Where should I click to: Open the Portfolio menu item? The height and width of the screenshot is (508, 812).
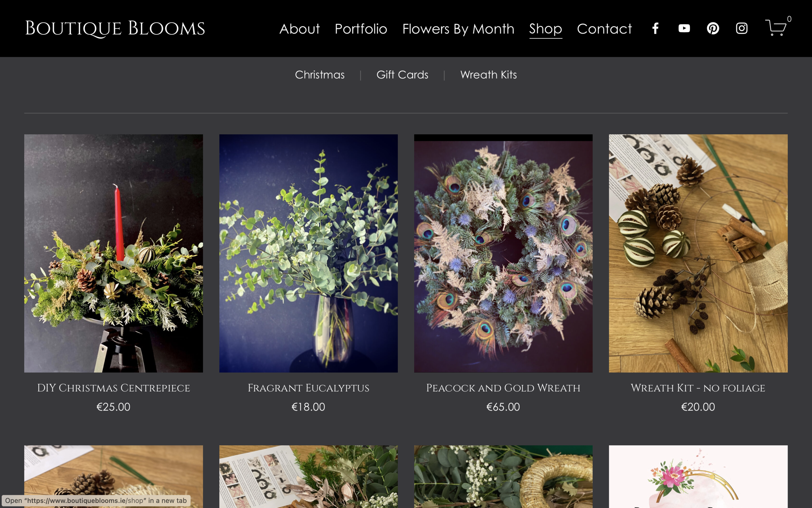coord(361,29)
